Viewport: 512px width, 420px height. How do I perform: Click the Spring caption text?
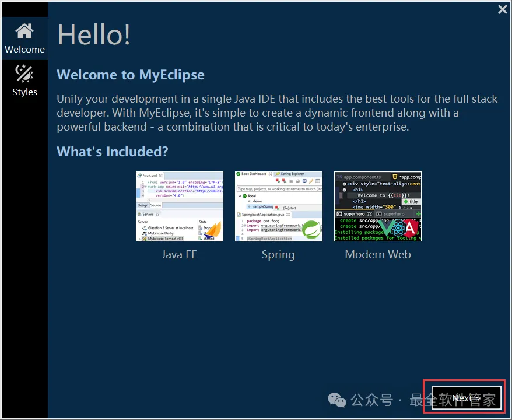click(278, 255)
